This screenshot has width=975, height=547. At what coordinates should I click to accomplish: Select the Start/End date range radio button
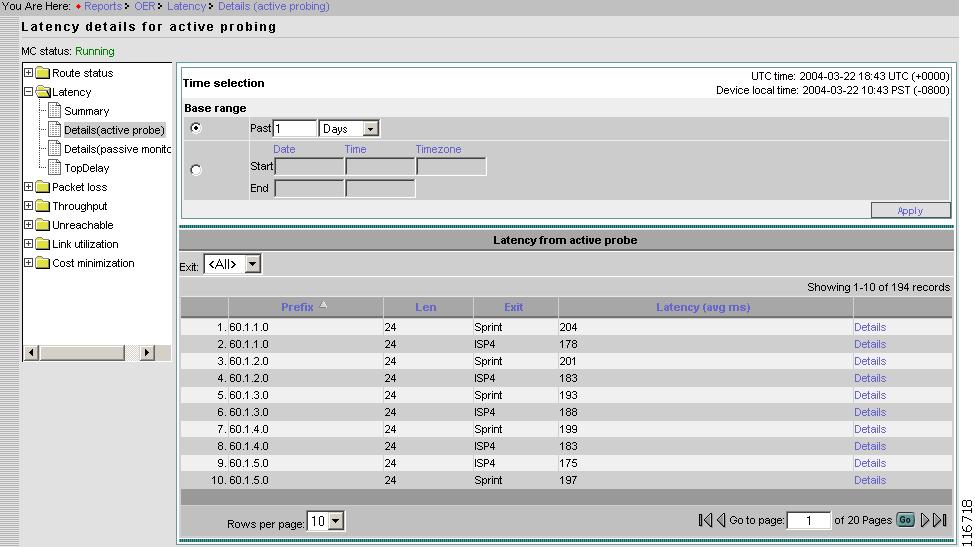pos(196,170)
